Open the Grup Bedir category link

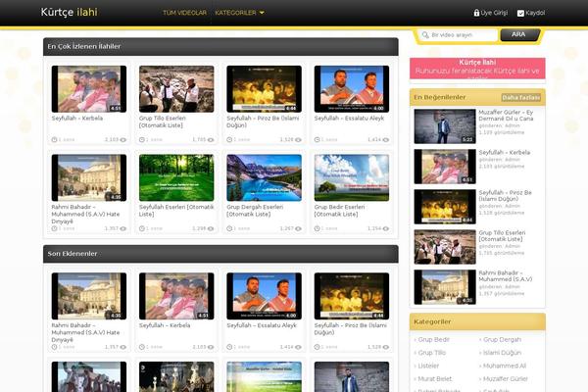point(433,339)
